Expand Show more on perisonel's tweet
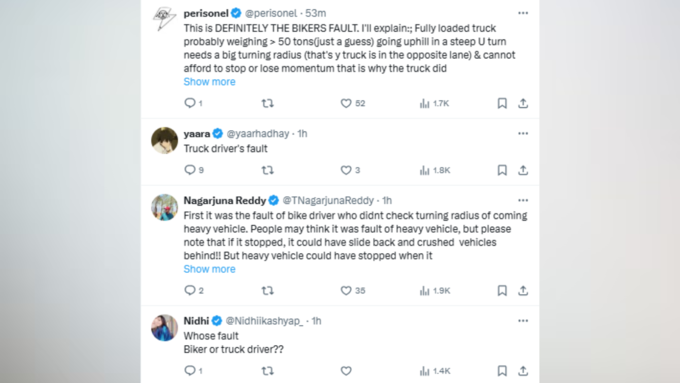 [209, 82]
